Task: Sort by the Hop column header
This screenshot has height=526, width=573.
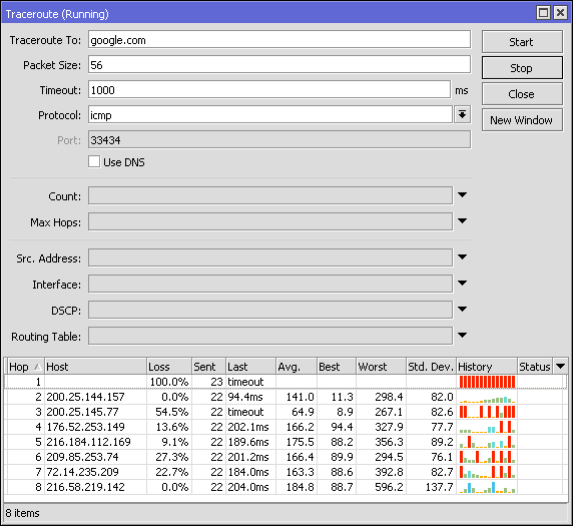Action: (25, 366)
